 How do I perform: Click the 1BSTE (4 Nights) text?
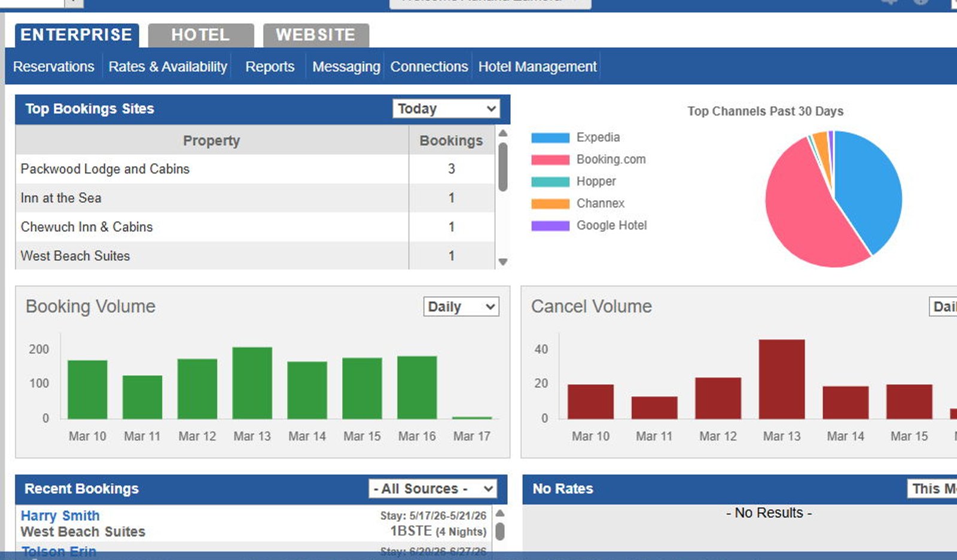tap(438, 531)
